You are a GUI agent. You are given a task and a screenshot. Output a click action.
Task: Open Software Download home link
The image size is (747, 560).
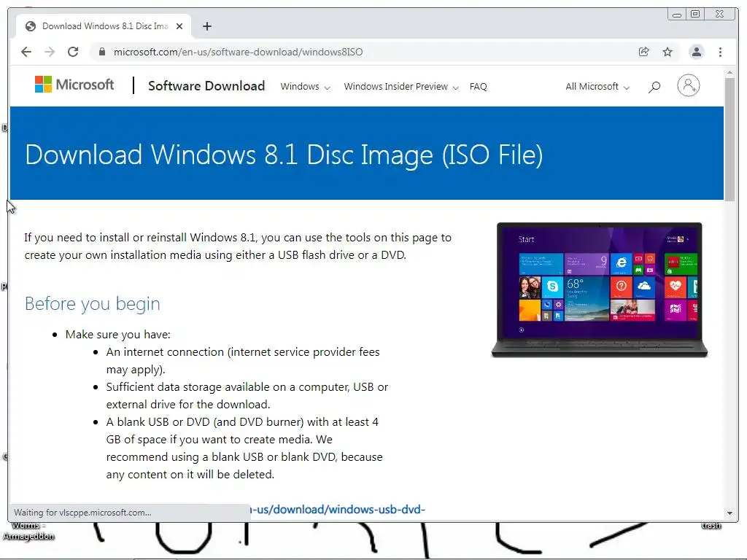[206, 86]
